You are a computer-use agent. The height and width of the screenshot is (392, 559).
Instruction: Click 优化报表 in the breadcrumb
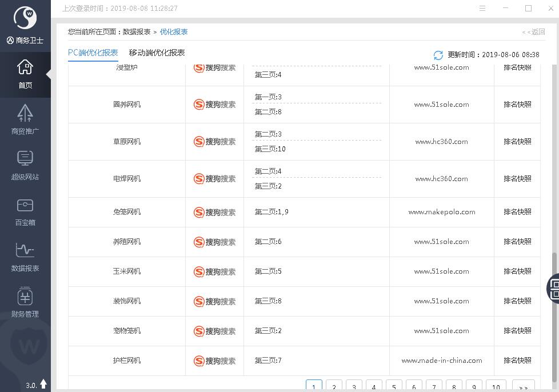174,32
